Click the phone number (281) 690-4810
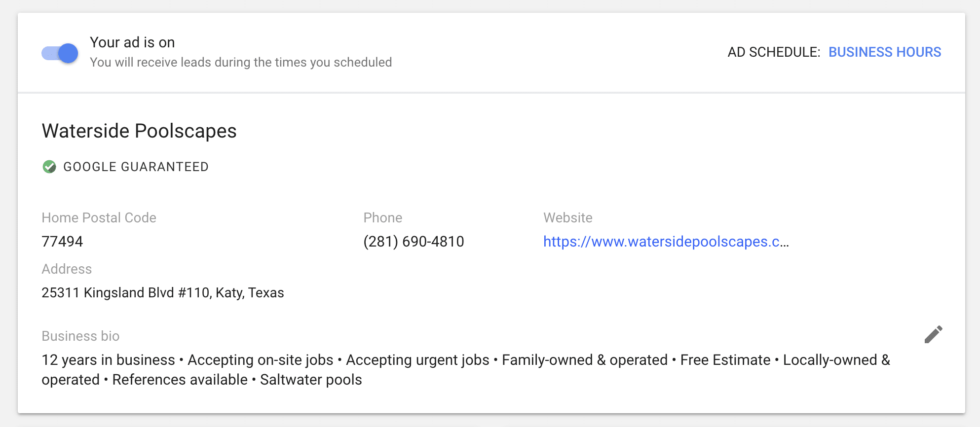This screenshot has width=980, height=427. [x=414, y=242]
